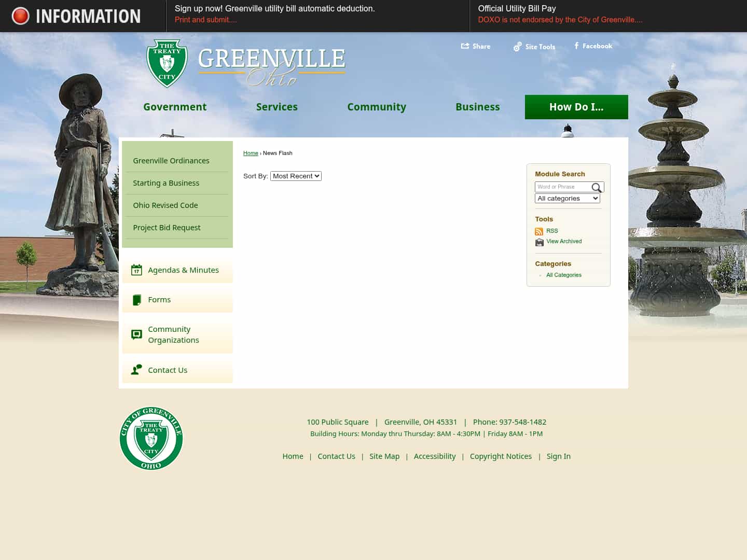This screenshot has height=560, width=747.
Task: Open the city's Facebook page icon
Action: pyautogui.click(x=576, y=46)
